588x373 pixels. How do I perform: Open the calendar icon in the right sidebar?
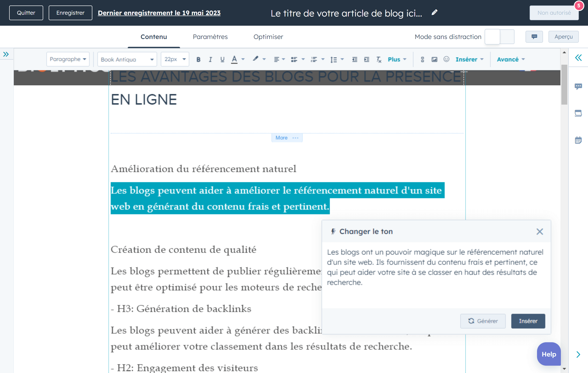(x=578, y=140)
